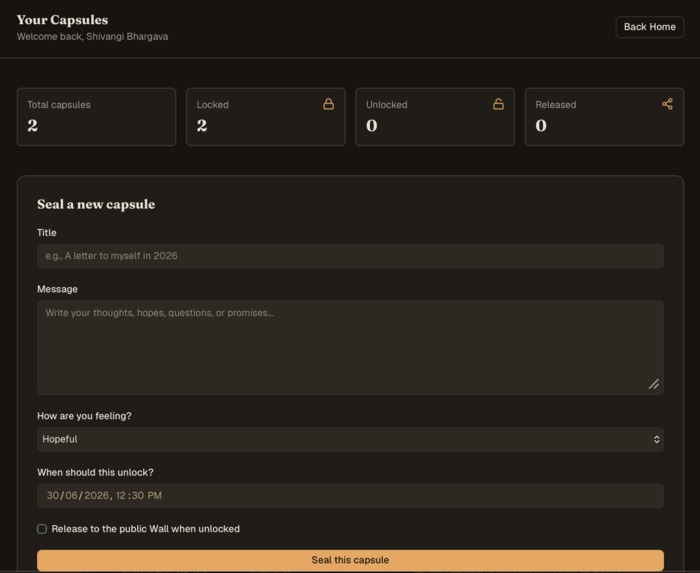Grab the Message textarea resize handle
The height and width of the screenshot is (573, 700).
click(x=654, y=384)
